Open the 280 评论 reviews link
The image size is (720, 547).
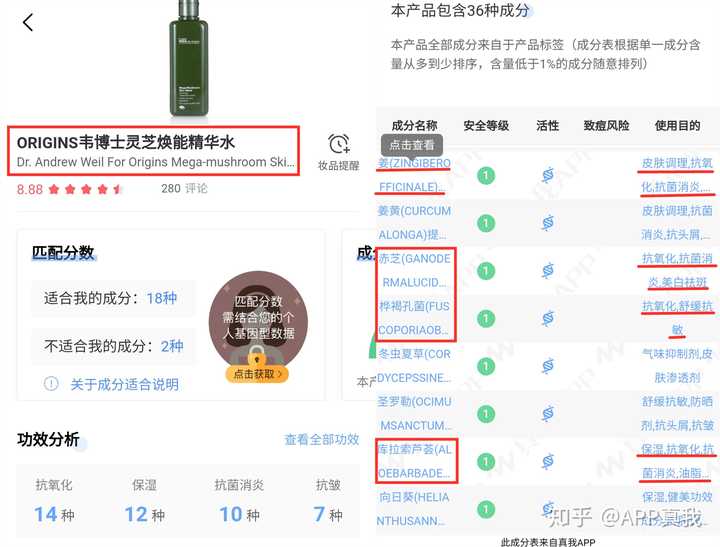184,188
